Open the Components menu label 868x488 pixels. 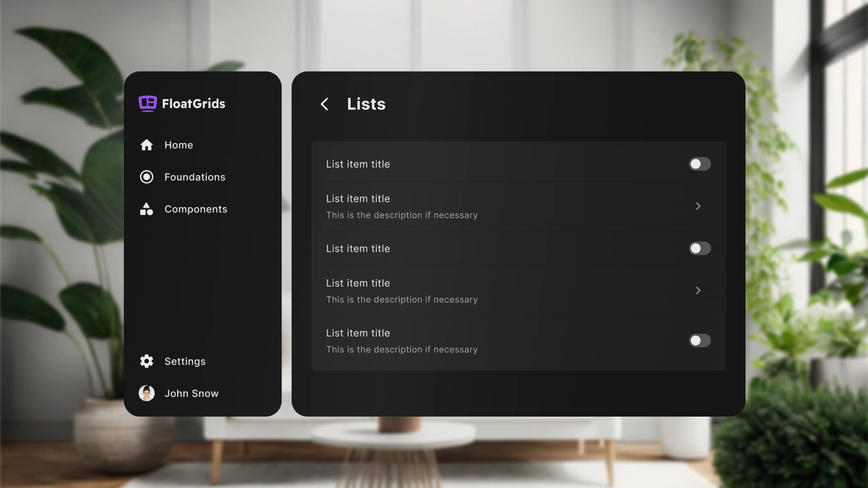pos(196,209)
